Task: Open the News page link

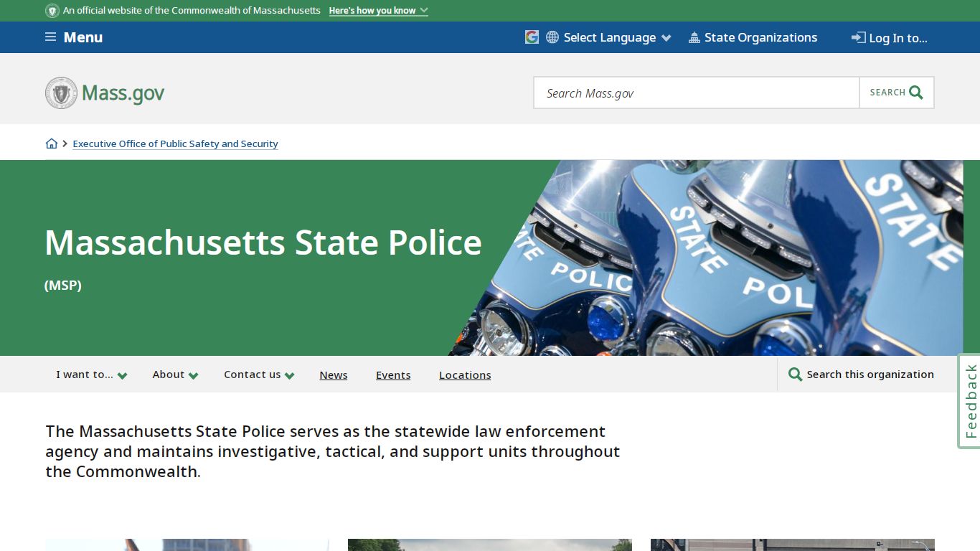Action: [334, 375]
